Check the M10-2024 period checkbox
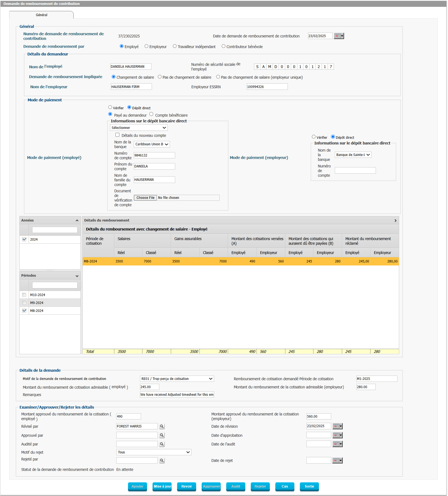This screenshot has height=496, width=448. 24,295
